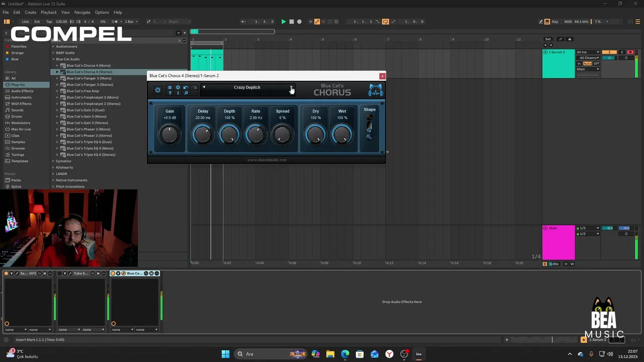644x362 pixels.
Task: Click the question mark help icon in Chorus
Action: pyautogui.click(x=170, y=93)
